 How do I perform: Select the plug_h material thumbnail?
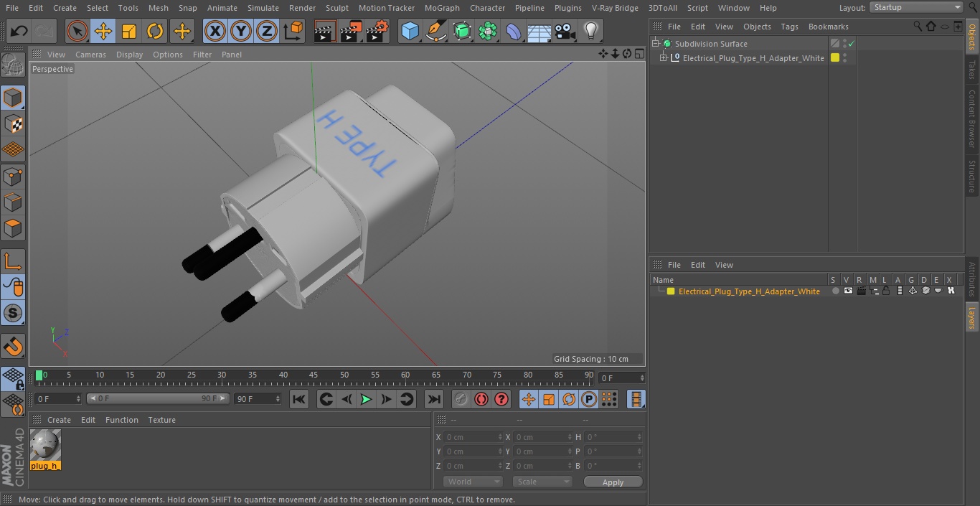[45, 446]
